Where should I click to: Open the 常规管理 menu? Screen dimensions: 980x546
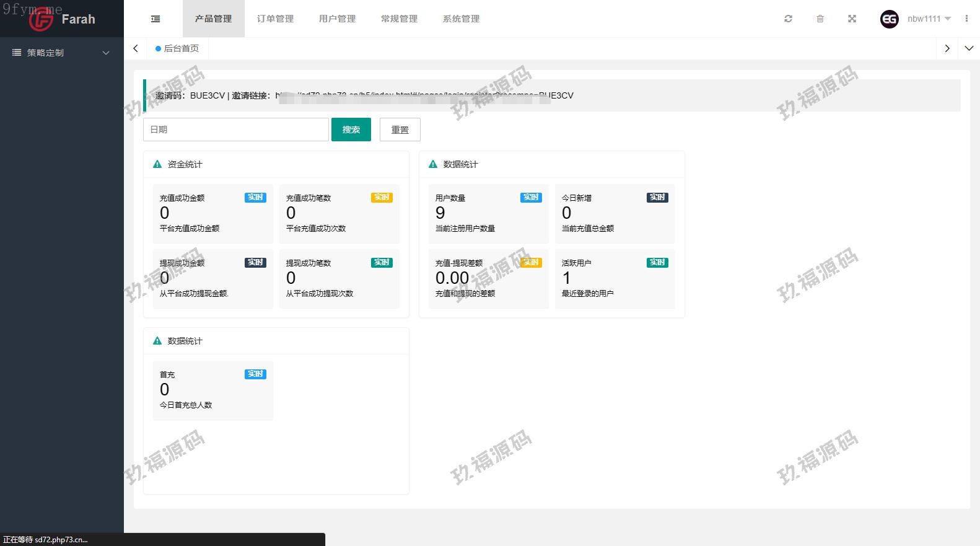[x=399, y=19]
